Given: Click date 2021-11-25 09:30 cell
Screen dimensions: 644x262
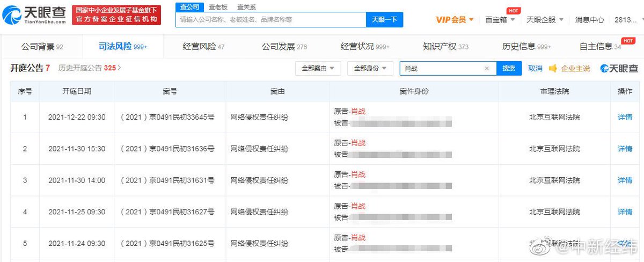Looking at the screenshot, I should click(x=77, y=212).
